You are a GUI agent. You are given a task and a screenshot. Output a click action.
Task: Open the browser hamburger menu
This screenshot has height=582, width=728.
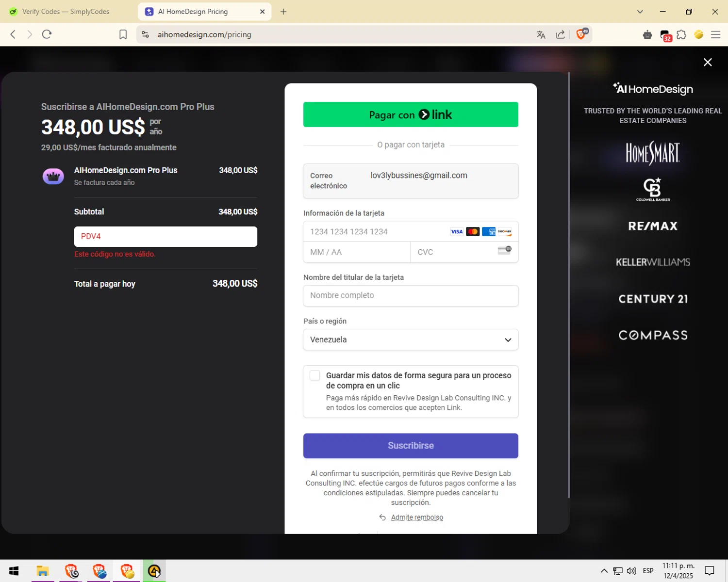pos(715,34)
